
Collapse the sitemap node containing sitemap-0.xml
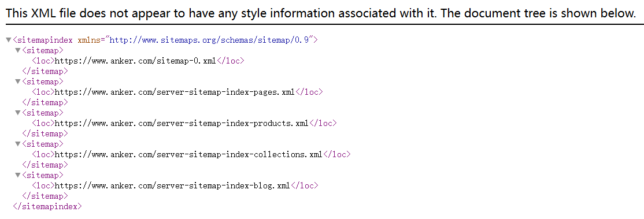click(x=18, y=50)
